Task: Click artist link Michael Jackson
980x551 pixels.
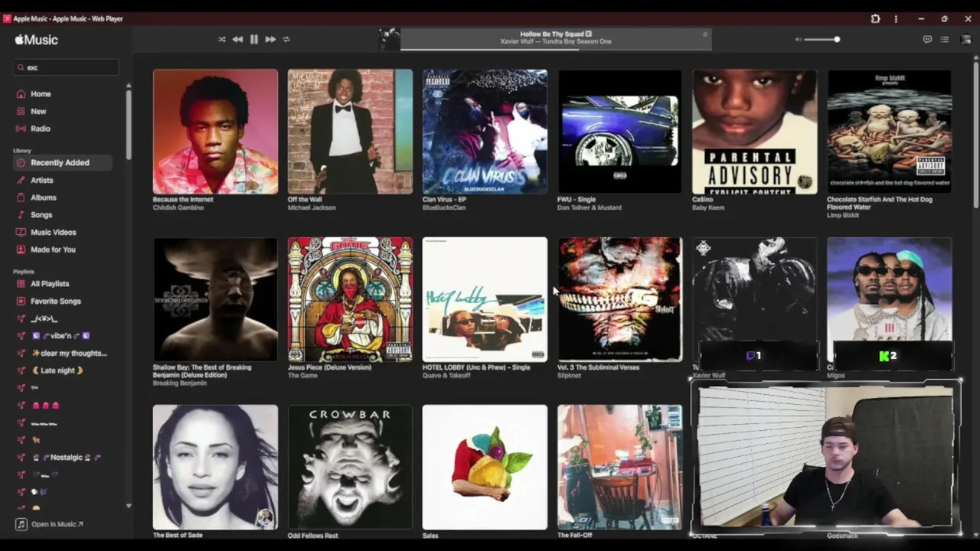Action: pyautogui.click(x=312, y=207)
